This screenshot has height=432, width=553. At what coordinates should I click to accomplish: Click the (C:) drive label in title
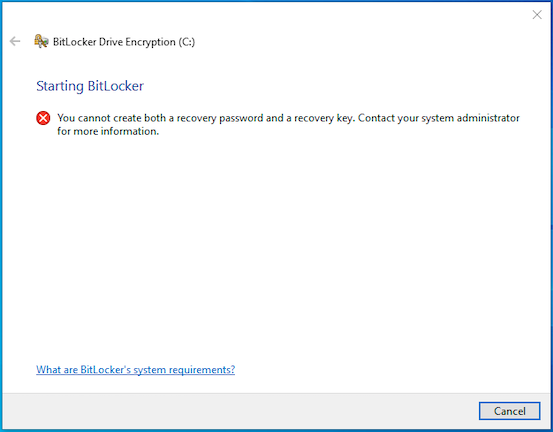click(x=186, y=42)
